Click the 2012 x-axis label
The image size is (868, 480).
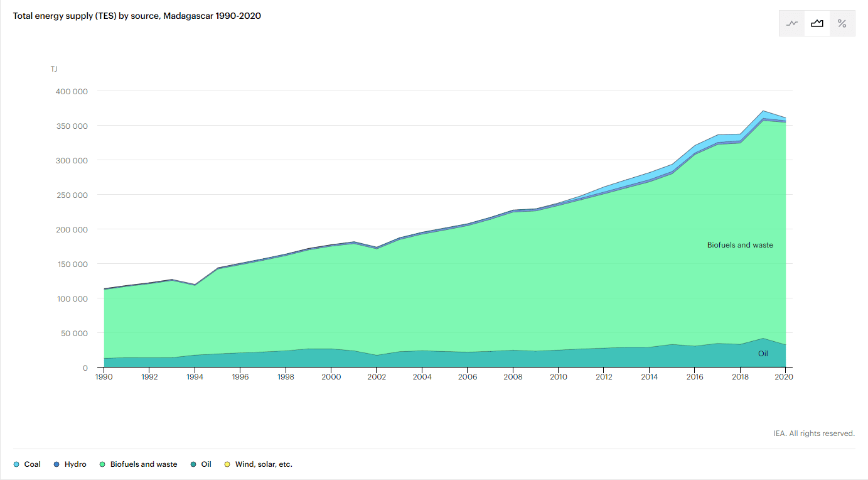[x=604, y=377]
